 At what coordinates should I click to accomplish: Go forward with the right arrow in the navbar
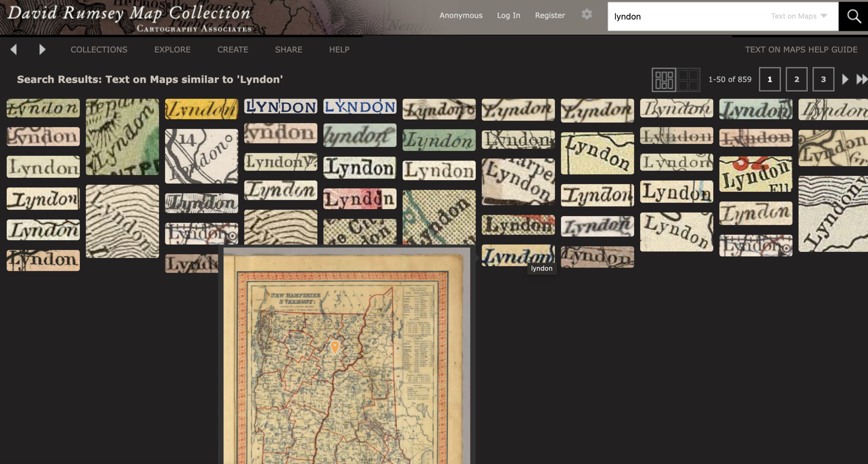[x=42, y=49]
